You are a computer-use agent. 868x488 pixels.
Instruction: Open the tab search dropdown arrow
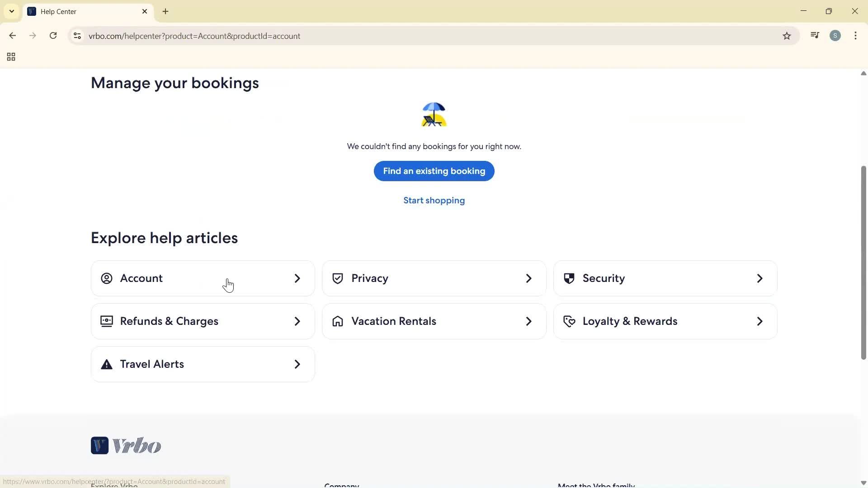(11, 11)
